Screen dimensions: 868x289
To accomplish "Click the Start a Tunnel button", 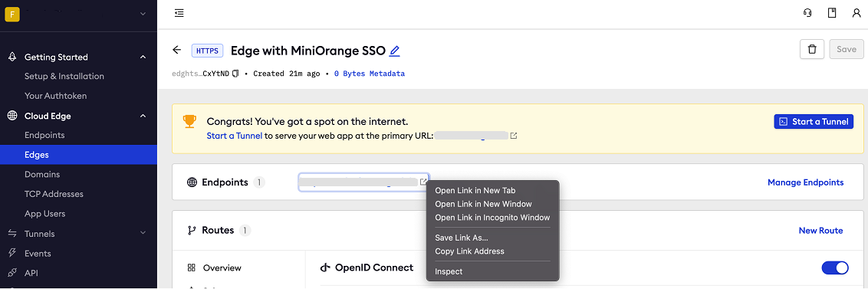I will 814,122.
